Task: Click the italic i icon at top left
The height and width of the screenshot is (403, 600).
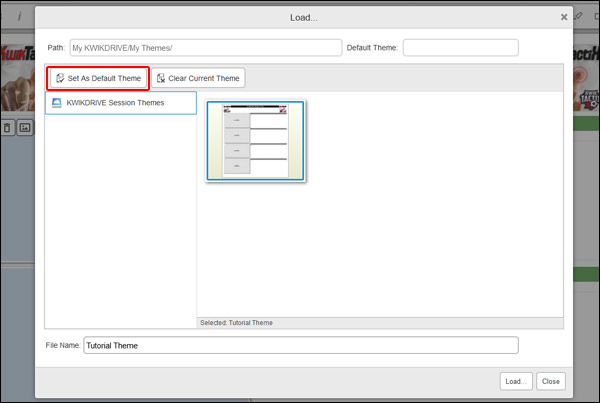Action: pos(20,16)
